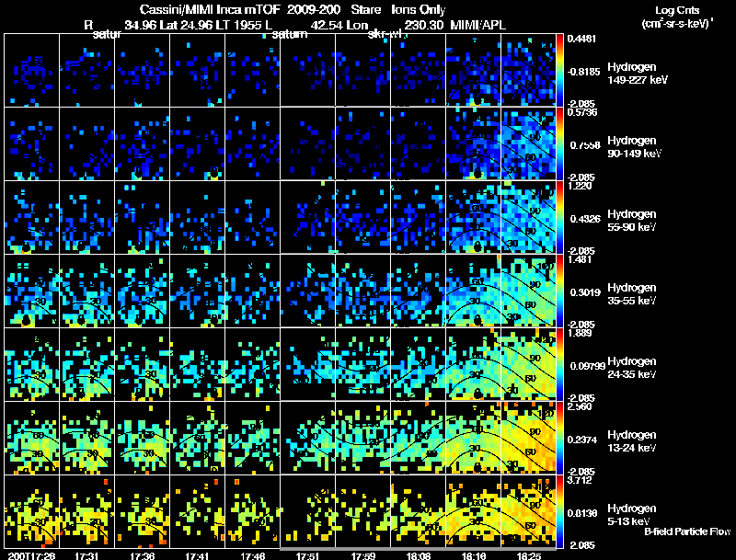Open the 35-55 keV panel at 17:59
Image resolution: width=736 pixels, height=560 pixels.
[362, 291]
